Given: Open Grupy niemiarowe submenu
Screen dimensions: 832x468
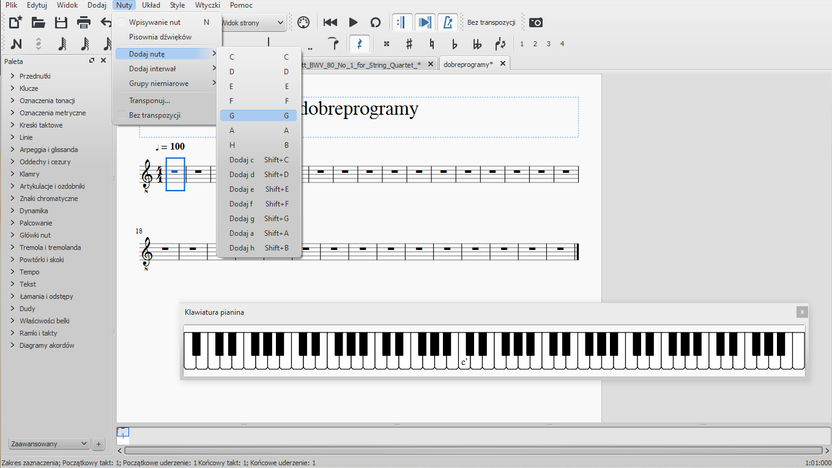Looking at the screenshot, I should tap(166, 83).
